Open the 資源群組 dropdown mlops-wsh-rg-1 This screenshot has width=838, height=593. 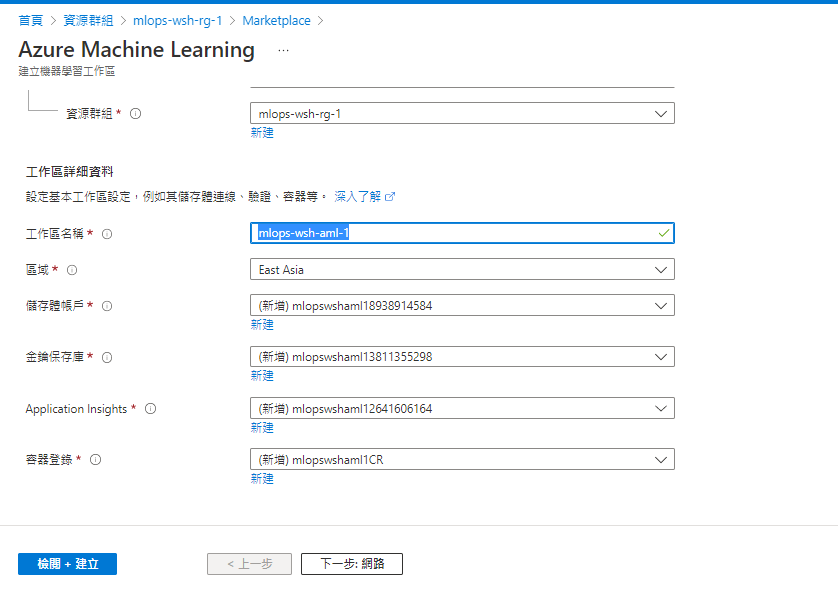462,113
